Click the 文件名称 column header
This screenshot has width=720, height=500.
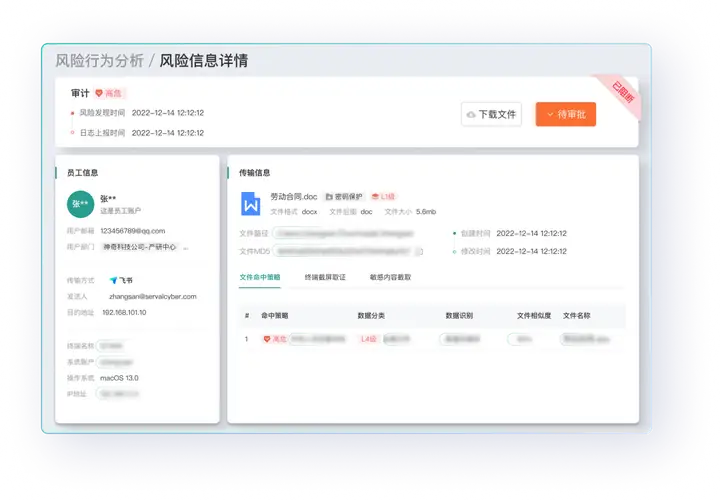point(577,315)
